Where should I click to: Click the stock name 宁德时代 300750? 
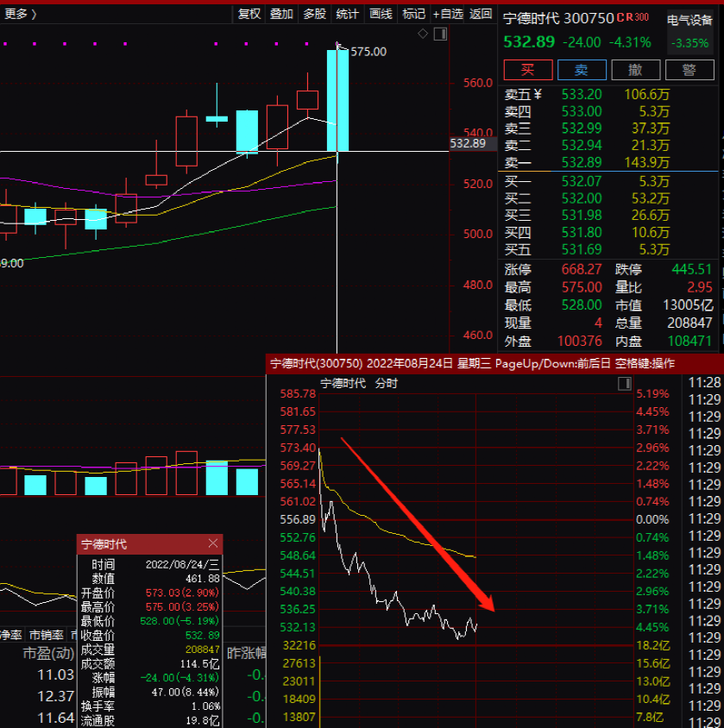tap(558, 19)
